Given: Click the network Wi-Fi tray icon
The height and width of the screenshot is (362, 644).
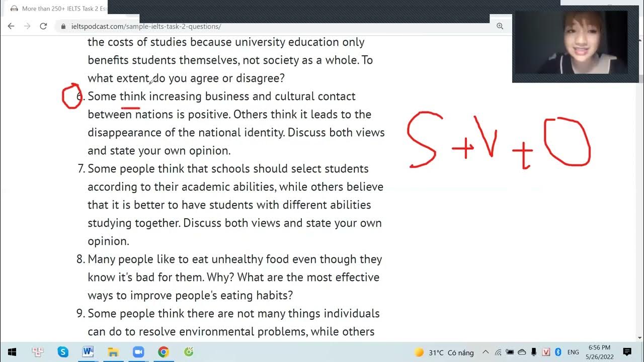Looking at the screenshot, I should [x=498, y=352].
